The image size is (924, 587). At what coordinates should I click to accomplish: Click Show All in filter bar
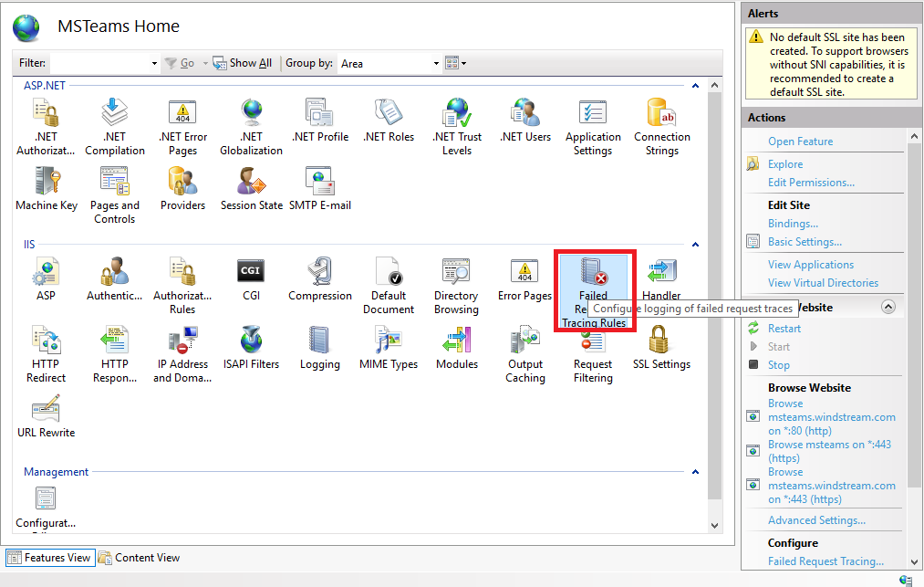tap(243, 63)
